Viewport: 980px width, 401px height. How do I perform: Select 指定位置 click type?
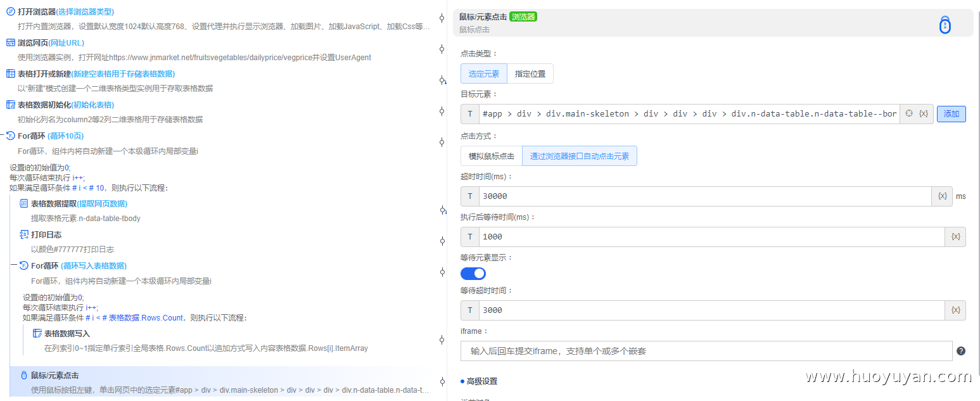click(530, 73)
